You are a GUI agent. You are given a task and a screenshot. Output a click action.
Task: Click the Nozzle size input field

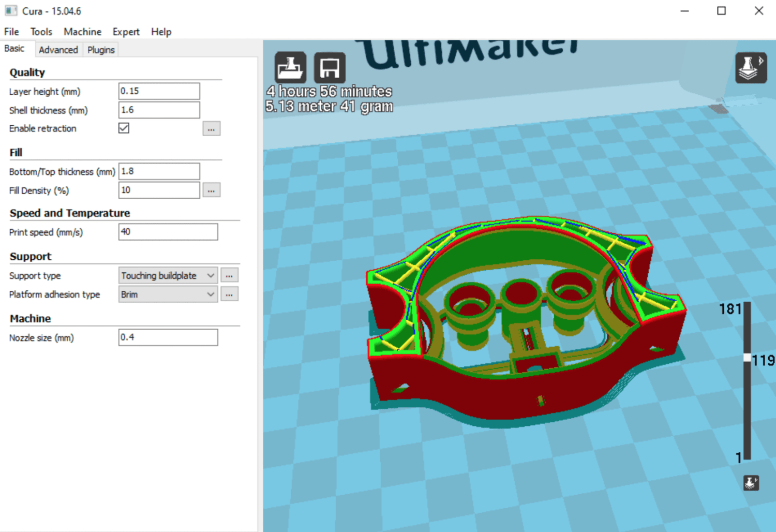(168, 337)
